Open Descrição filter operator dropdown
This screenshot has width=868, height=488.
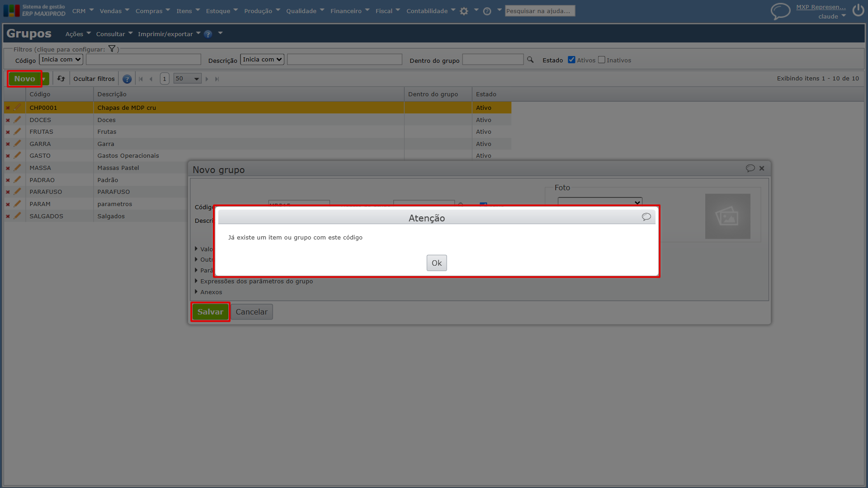262,60
